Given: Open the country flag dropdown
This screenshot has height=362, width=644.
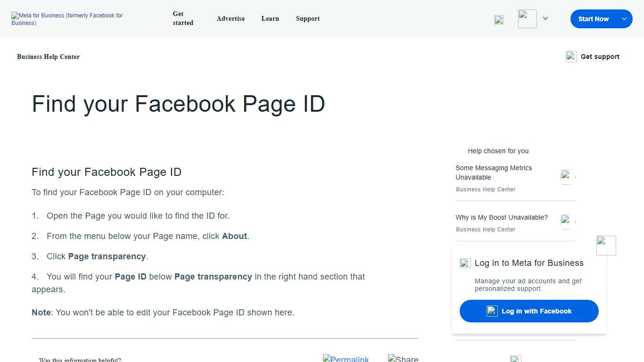Looking at the screenshot, I should coord(527,18).
